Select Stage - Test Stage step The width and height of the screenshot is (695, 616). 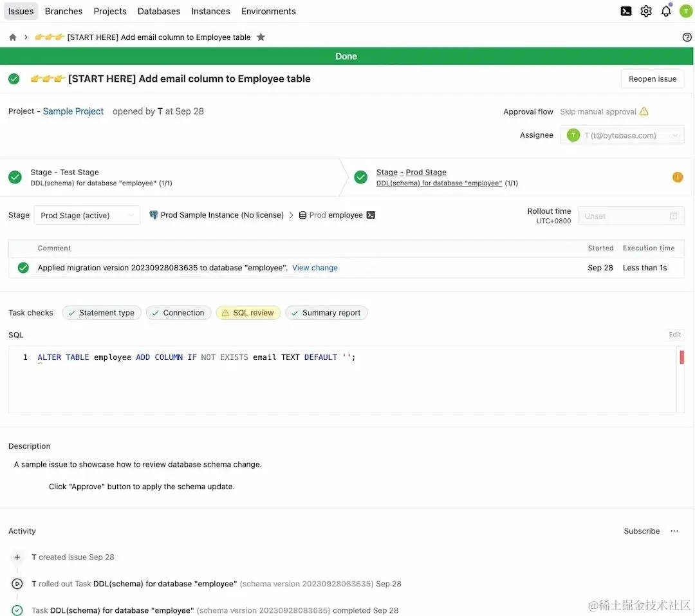(65, 172)
